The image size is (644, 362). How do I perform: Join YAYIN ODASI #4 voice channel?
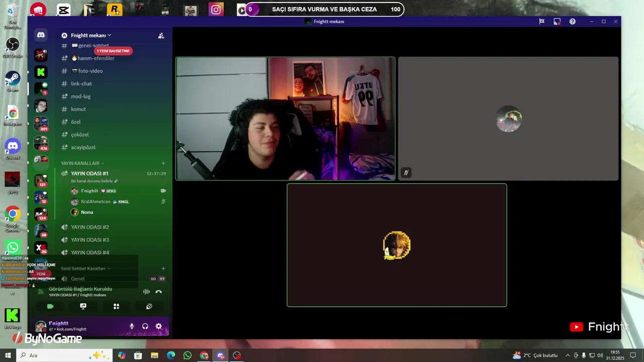(113, 252)
